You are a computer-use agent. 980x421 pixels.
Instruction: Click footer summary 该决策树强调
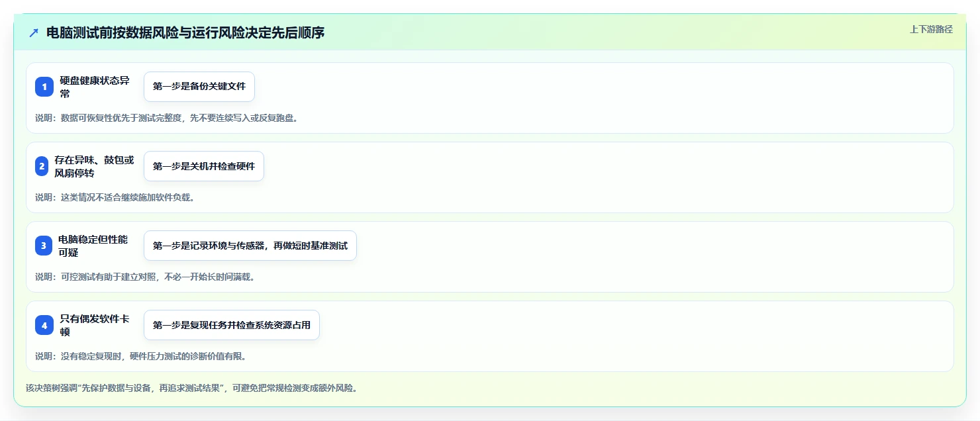192,388
